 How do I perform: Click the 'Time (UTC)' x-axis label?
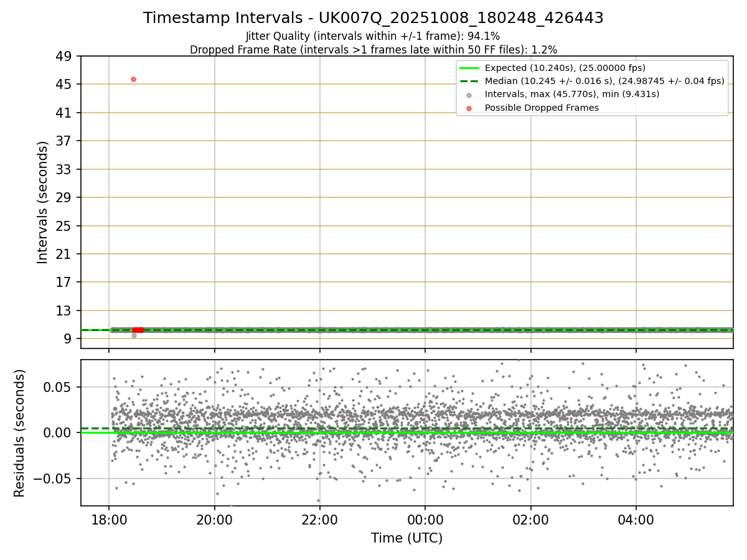coord(407,538)
